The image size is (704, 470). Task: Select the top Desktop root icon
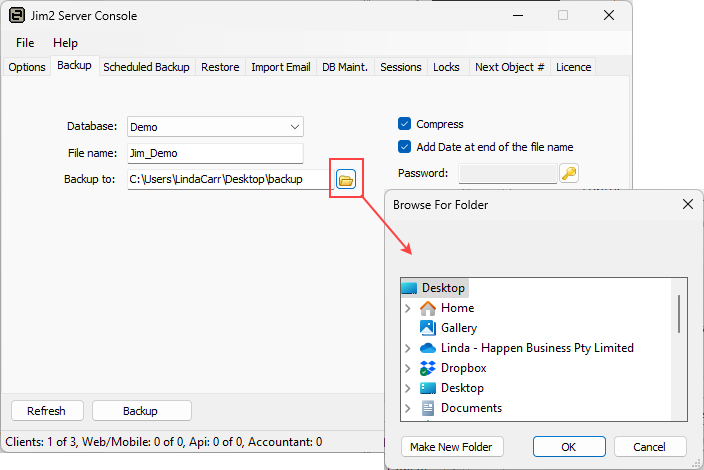coord(409,288)
